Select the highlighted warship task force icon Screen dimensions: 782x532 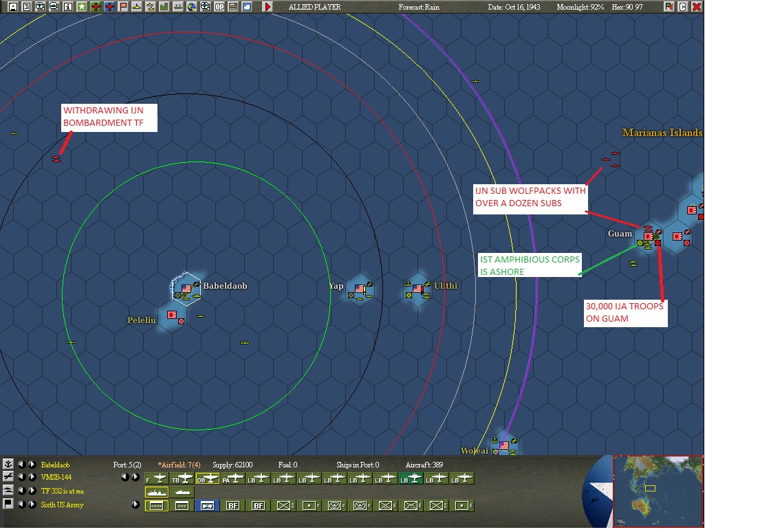157,492
